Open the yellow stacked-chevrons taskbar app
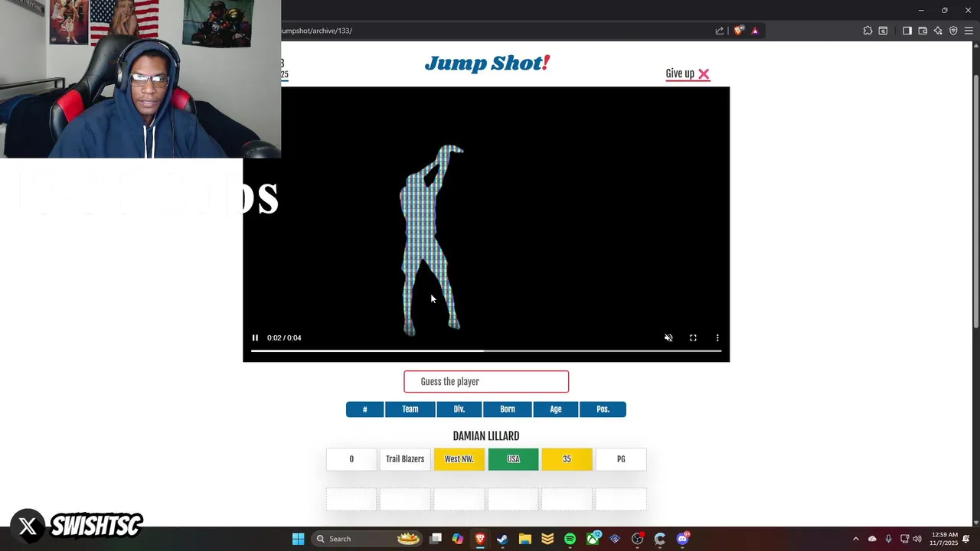 547,539
